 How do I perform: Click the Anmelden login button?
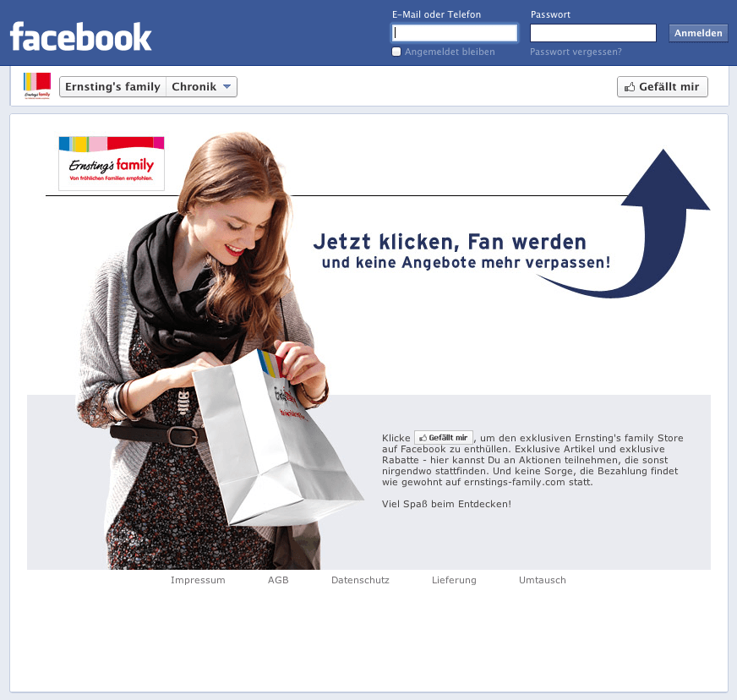coord(698,33)
